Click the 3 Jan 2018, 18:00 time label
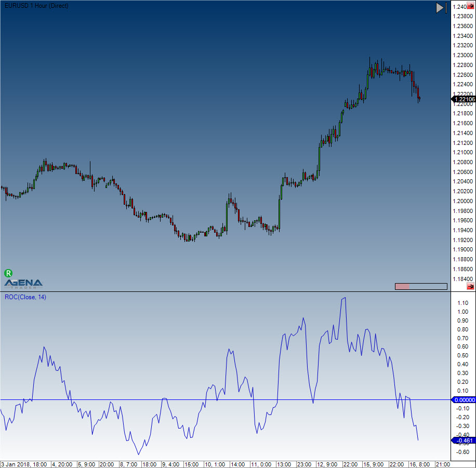Image resolution: width=476 pixels, height=468 pixels. coord(24,464)
